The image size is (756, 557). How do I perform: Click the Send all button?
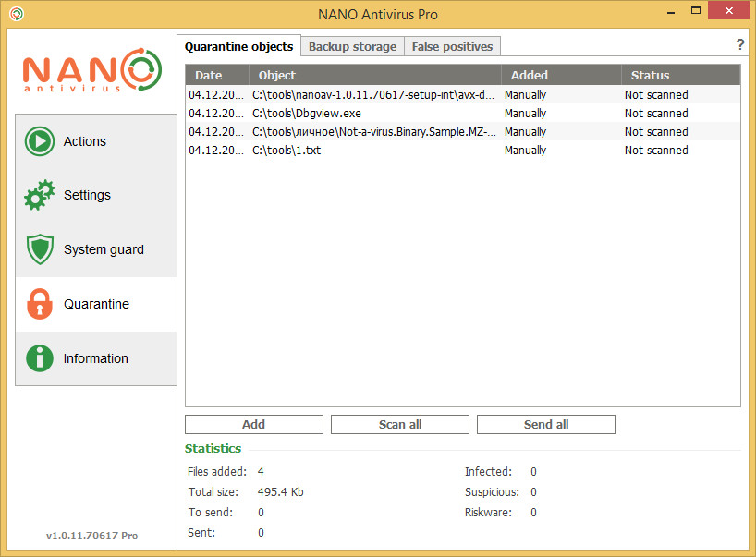(x=546, y=425)
